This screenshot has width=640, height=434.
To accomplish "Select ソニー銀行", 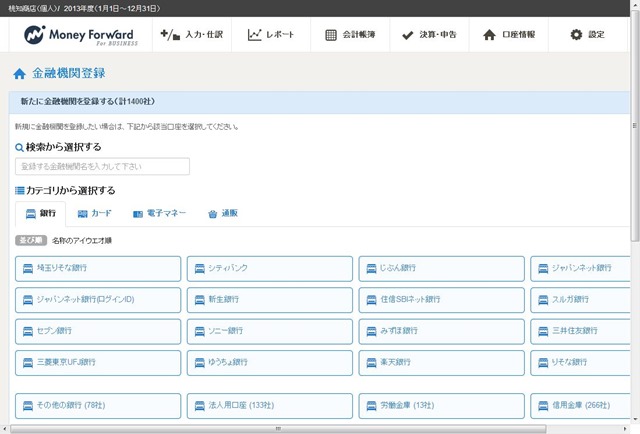I will click(270, 332).
